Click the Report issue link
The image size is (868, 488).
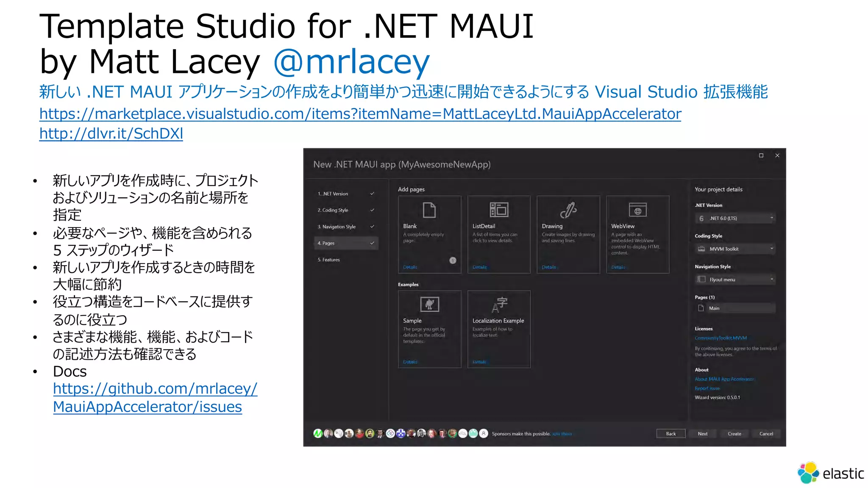[x=707, y=388]
